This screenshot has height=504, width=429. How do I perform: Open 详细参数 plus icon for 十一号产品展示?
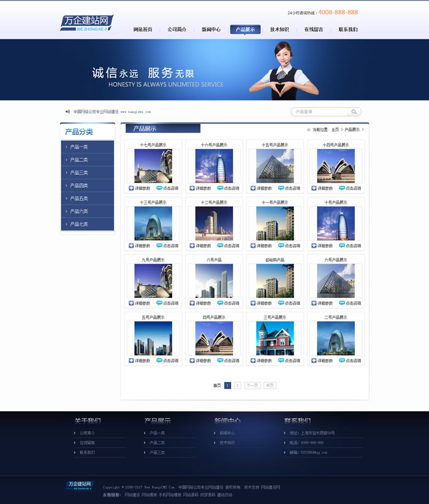pyautogui.click(x=253, y=246)
